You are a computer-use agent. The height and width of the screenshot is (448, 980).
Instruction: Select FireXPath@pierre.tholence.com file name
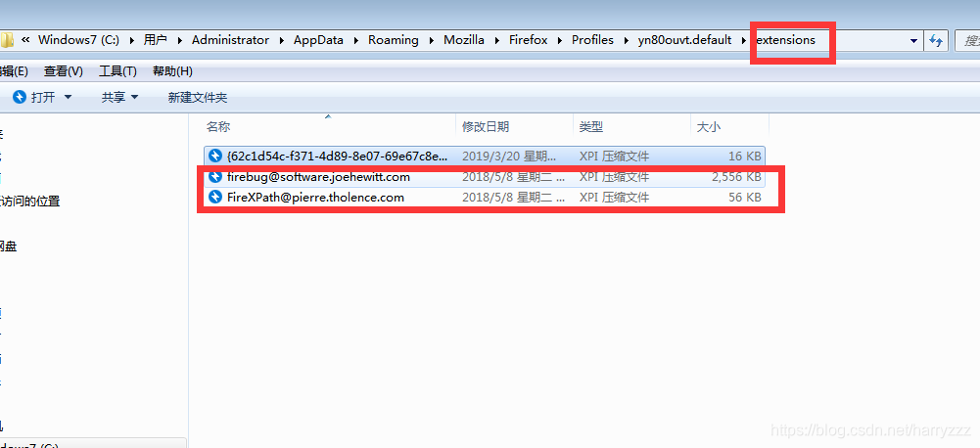315,198
